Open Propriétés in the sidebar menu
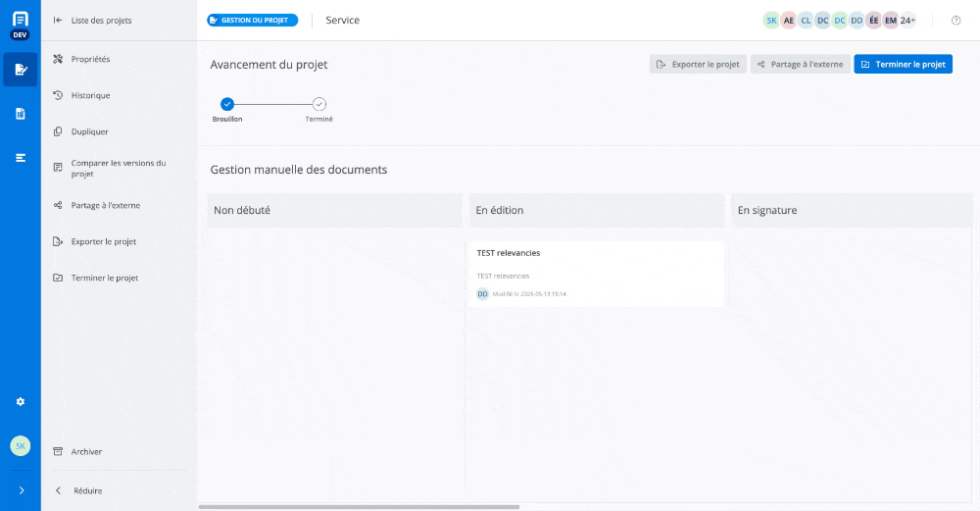Image resolution: width=980 pixels, height=511 pixels. (x=90, y=59)
